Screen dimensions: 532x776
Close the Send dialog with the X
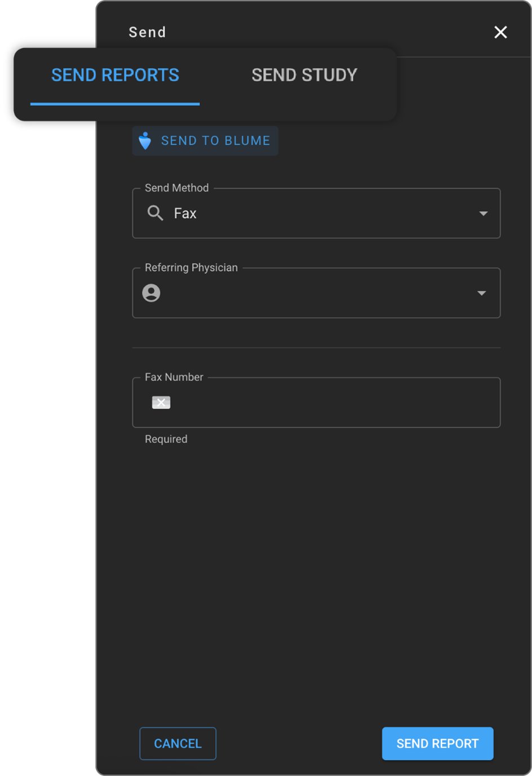pos(500,32)
